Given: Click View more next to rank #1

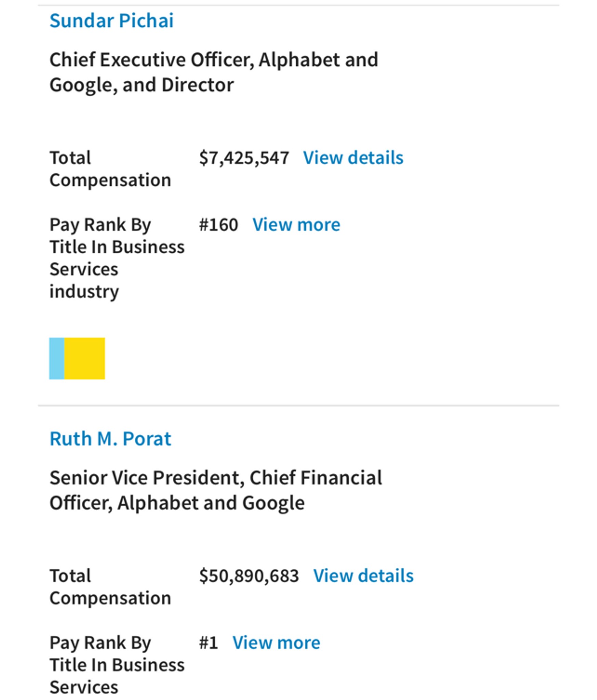Looking at the screenshot, I should click(x=276, y=643).
